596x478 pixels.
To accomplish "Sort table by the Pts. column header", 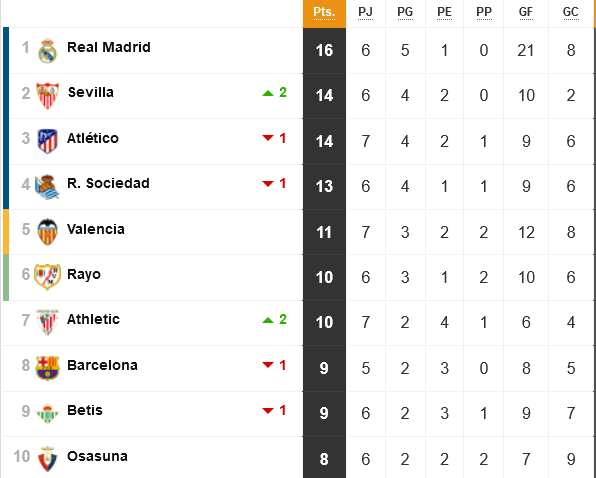I will tap(324, 12).
